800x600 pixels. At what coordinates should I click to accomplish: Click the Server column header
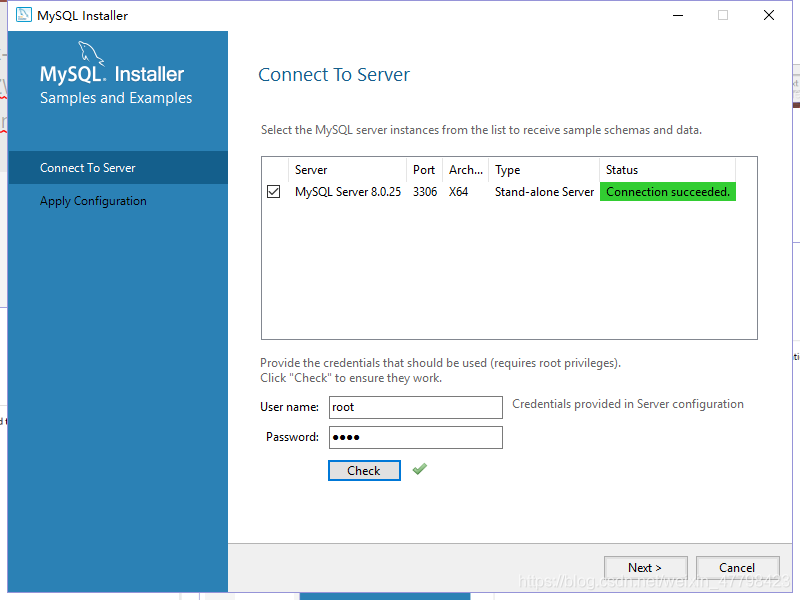coord(347,170)
